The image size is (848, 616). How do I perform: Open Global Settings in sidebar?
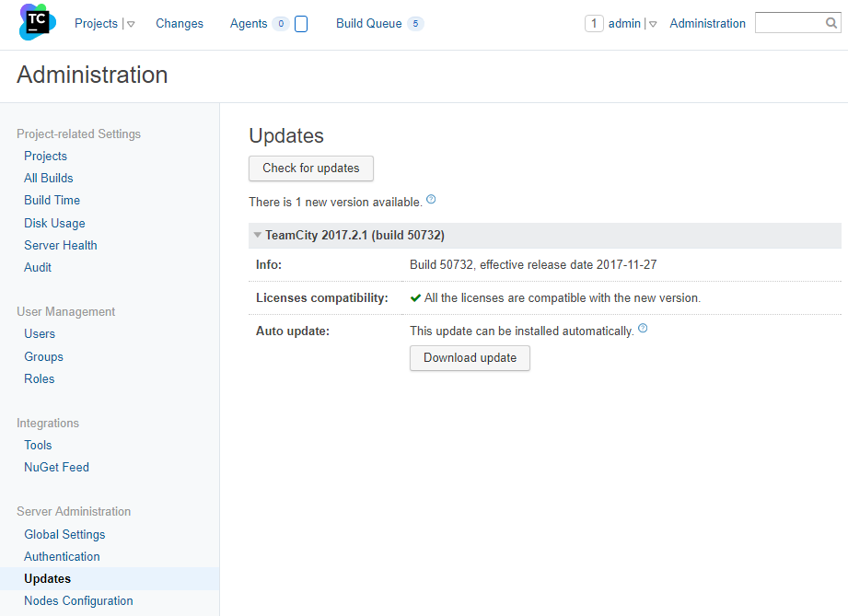pyautogui.click(x=64, y=534)
